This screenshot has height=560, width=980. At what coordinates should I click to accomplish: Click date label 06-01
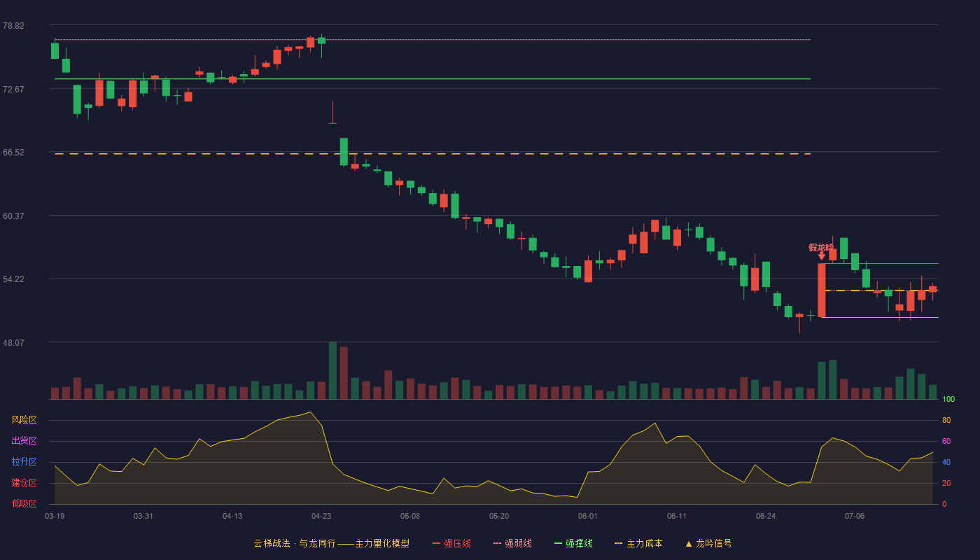click(x=588, y=516)
